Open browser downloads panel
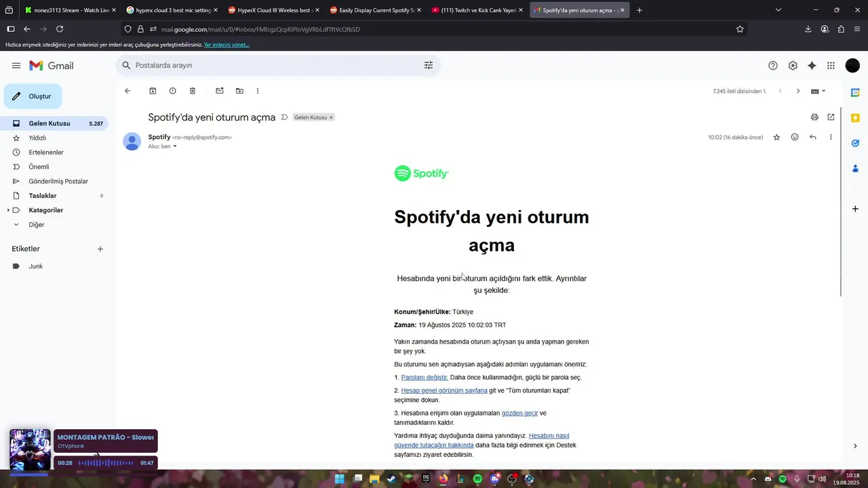868x488 pixels. coord(808,29)
